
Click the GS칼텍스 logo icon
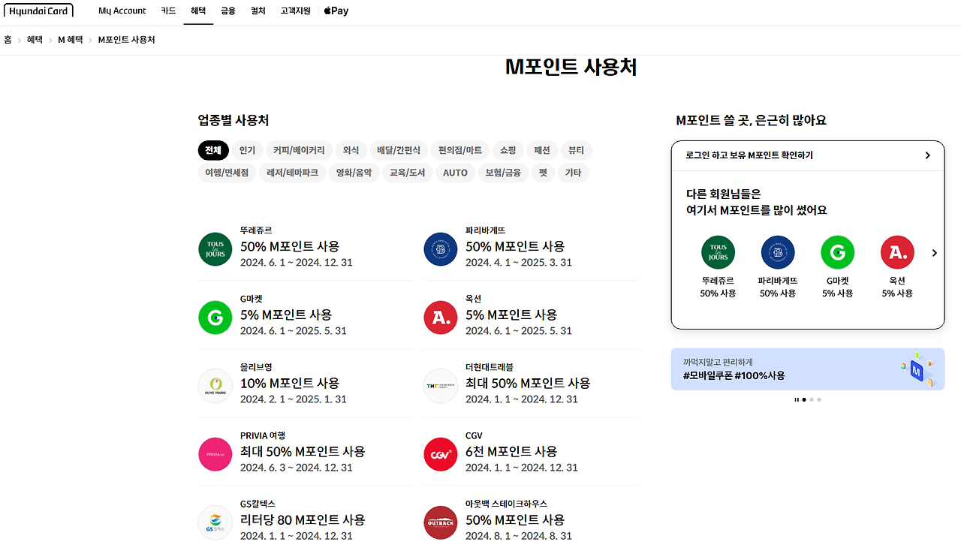click(x=215, y=522)
